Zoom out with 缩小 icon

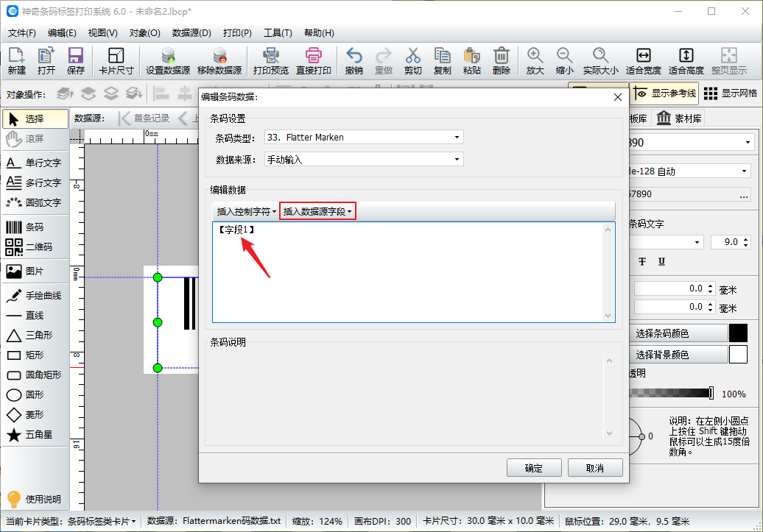(564, 61)
